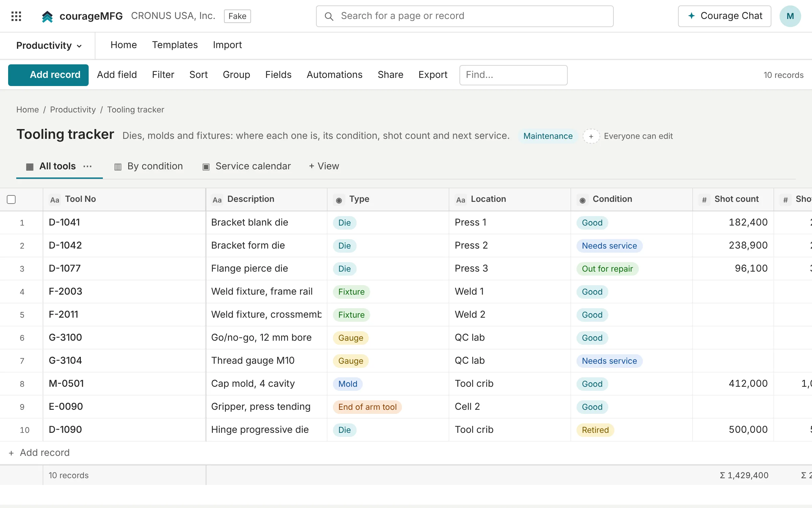Image resolution: width=812 pixels, height=508 pixels.
Task: Open the Automations toolbar item
Action: [334, 75]
